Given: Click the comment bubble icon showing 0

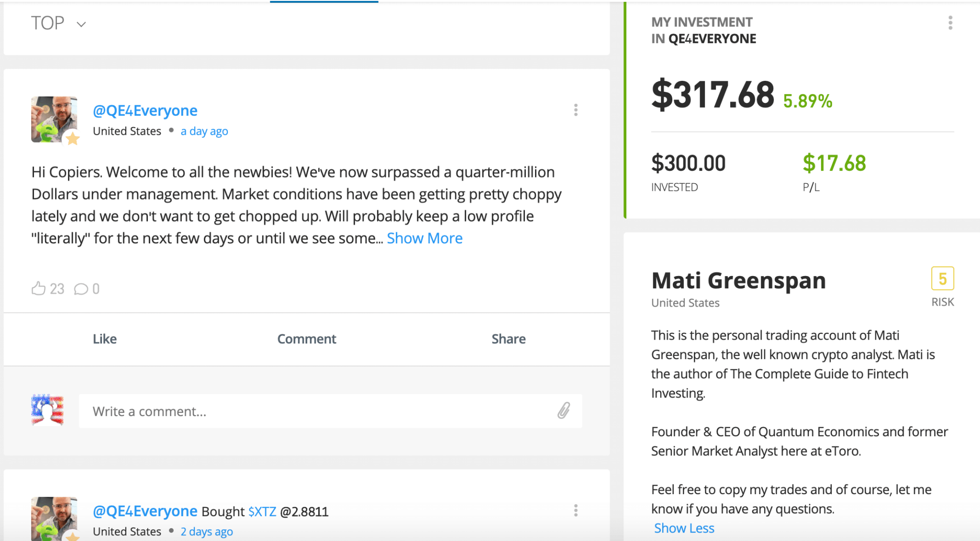Looking at the screenshot, I should pyautogui.click(x=81, y=289).
